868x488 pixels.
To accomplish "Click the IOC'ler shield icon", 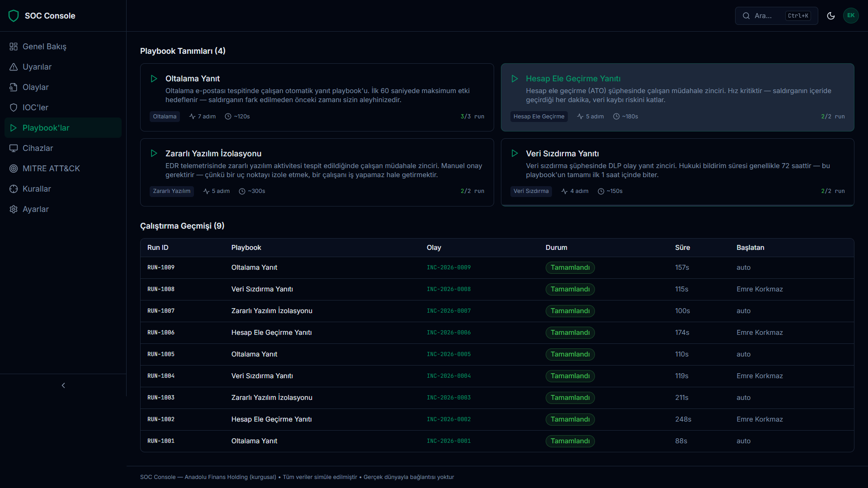I will (14, 108).
